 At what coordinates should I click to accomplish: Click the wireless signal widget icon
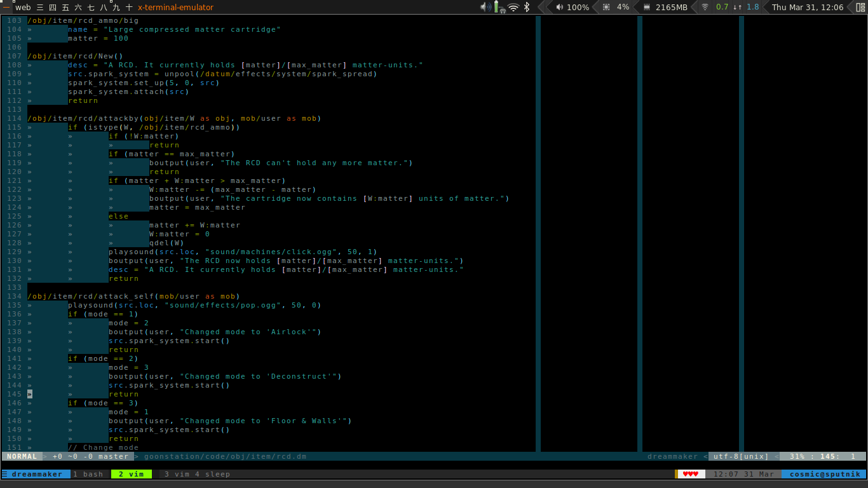tap(705, 7)
